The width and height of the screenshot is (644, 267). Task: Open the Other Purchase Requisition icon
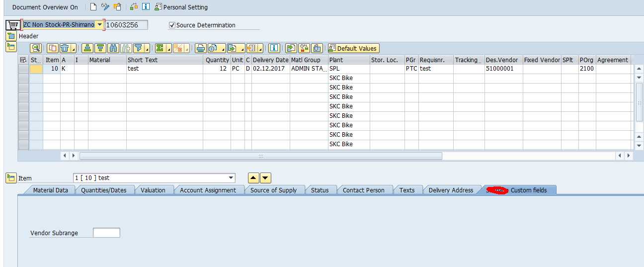[117, 7]
